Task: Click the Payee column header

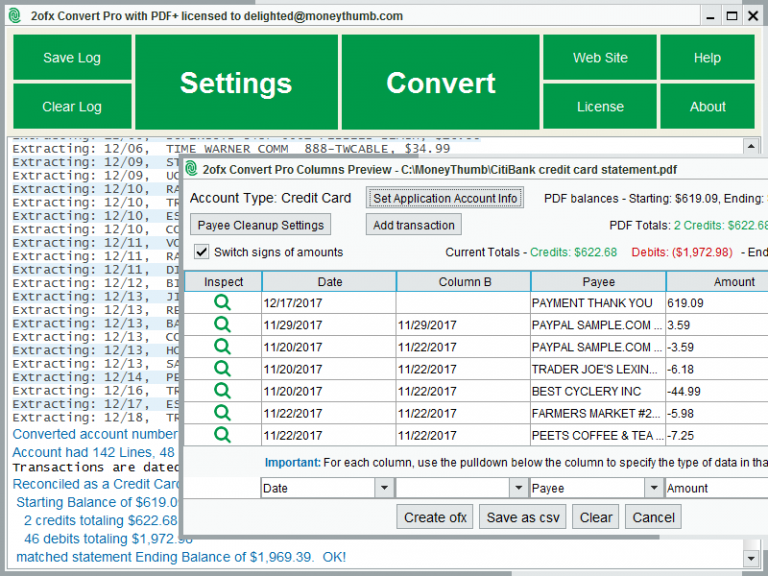Action: pos(598,282)
